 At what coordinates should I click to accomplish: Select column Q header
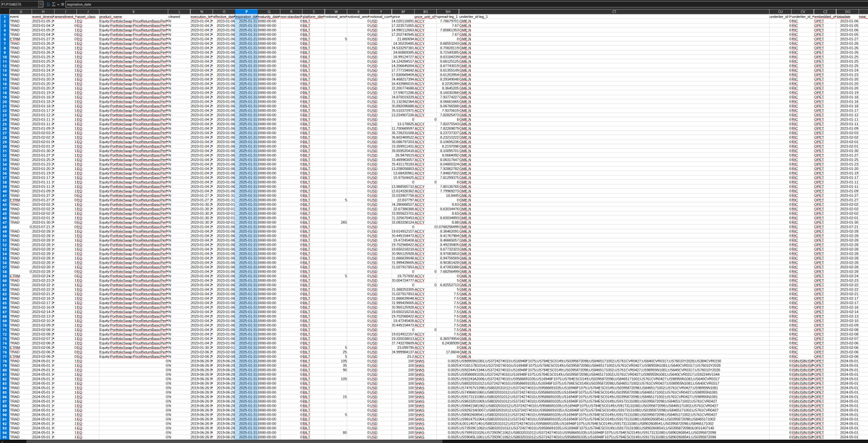coord(268,12)
